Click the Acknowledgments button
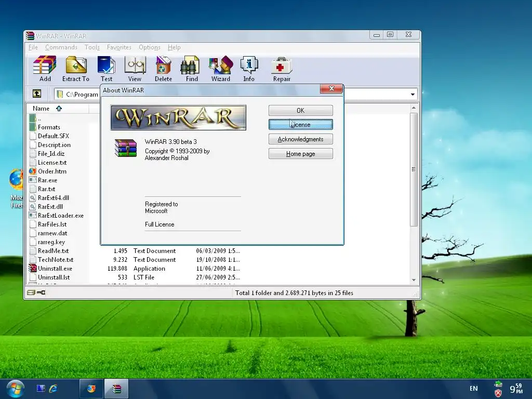Screen dimensions: 532x399 coord(301,139)
